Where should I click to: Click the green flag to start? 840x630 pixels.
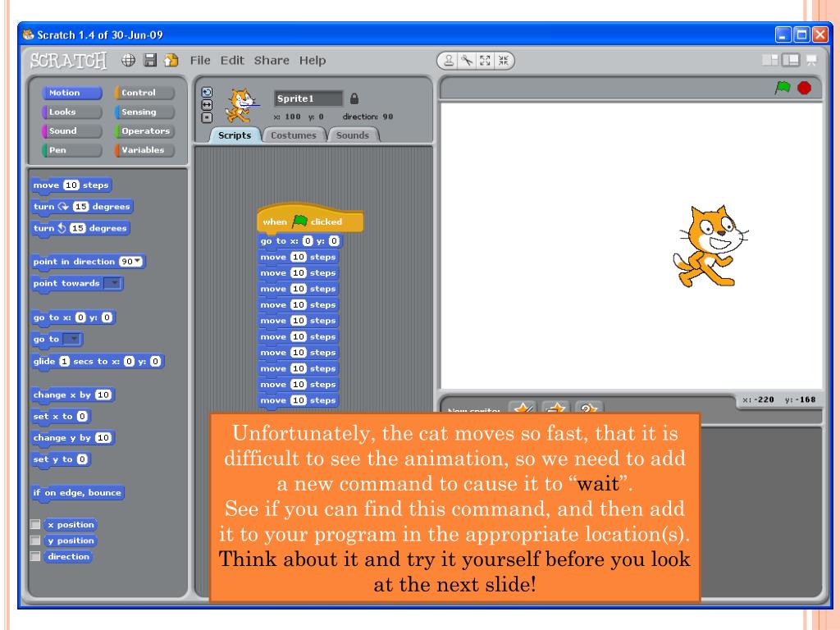pyautogui.click(x=782, y=87)
